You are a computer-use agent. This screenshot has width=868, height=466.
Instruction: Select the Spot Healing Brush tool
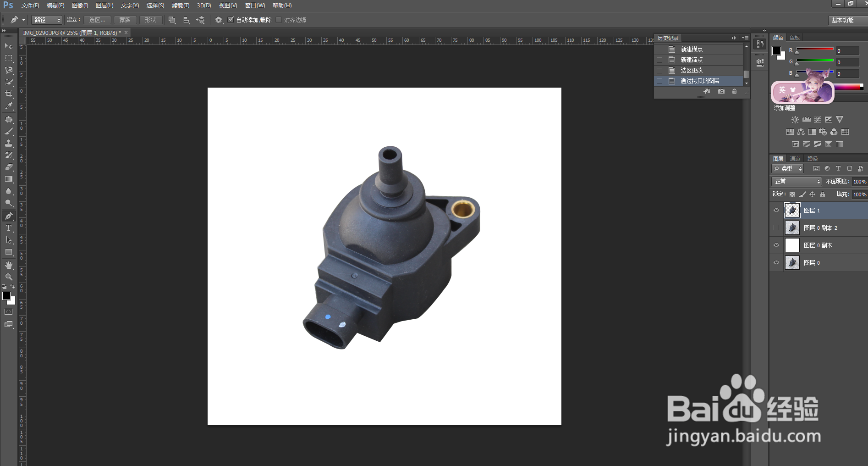(9, 119)
